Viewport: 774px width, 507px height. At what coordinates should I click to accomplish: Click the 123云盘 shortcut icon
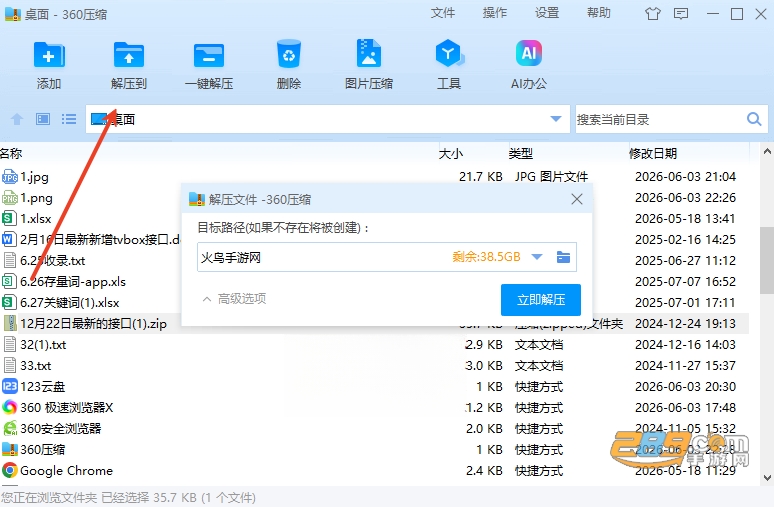[x=9, y=386]
